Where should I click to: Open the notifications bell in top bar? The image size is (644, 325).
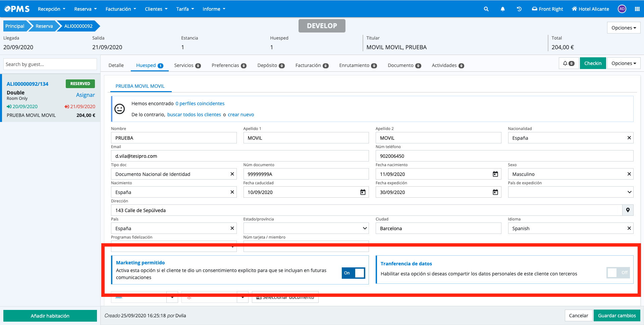tap(502, 9)
